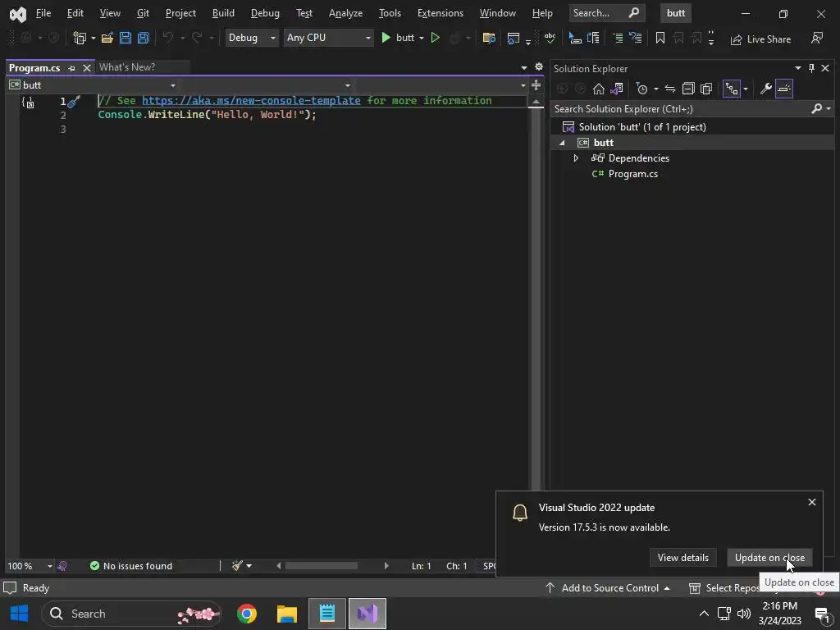
Task: Collapse All in Solution Explorer
Action: click(x=688, y=89)
